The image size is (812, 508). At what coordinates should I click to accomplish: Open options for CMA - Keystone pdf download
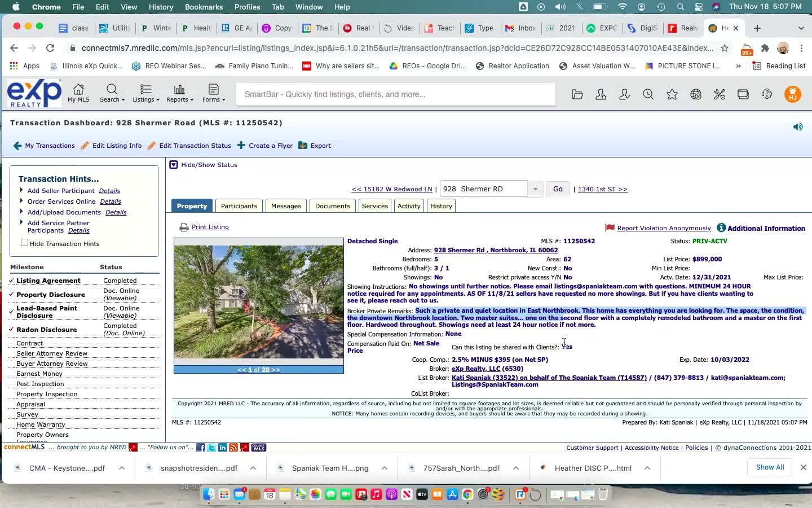pyautogui.click(x=121, y=468)
